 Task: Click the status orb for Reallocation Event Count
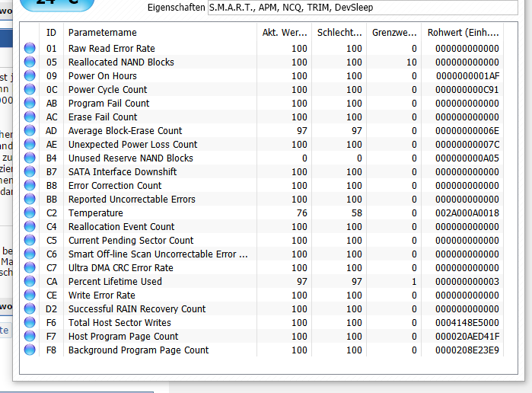[30, 226]
